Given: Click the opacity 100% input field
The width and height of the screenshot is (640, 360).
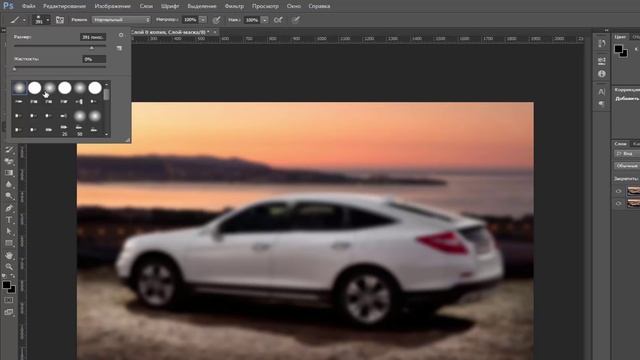Looking at the screenshot, I should click(x=190, y=20).
